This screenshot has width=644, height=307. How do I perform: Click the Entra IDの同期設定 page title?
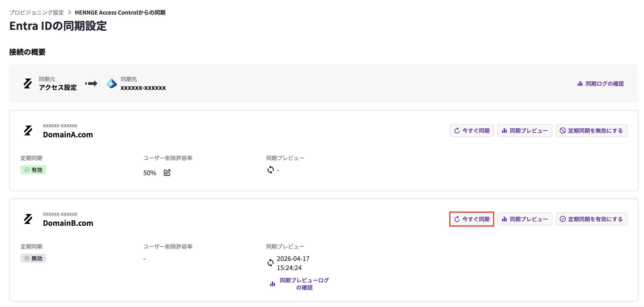point(58,26)
